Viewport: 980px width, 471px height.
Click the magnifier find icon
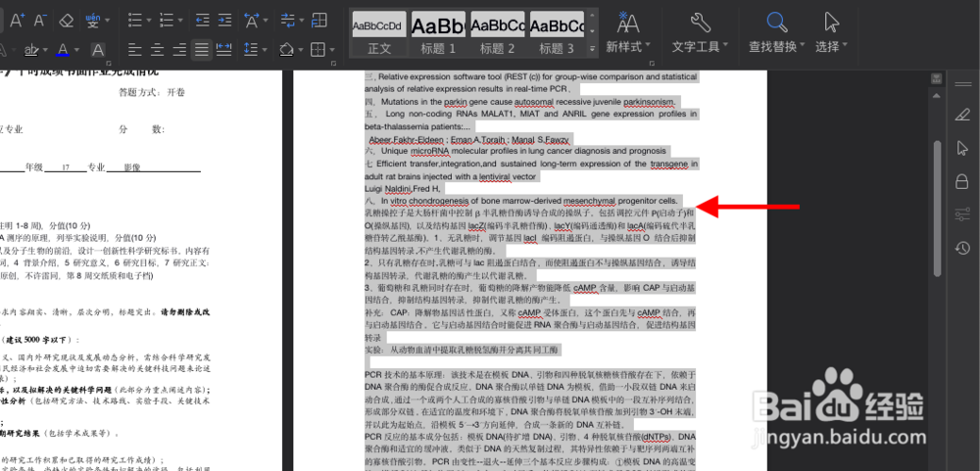[x=777, y=23]
